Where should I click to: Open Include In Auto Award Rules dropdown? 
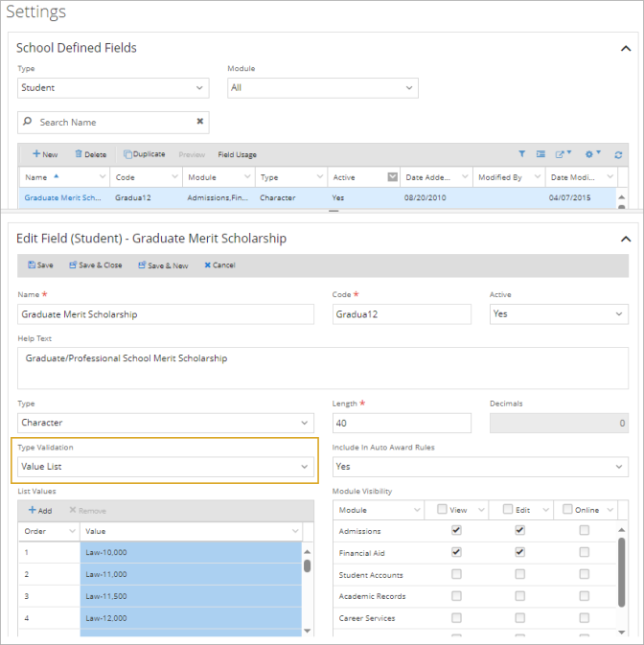[x=480, y=467]
